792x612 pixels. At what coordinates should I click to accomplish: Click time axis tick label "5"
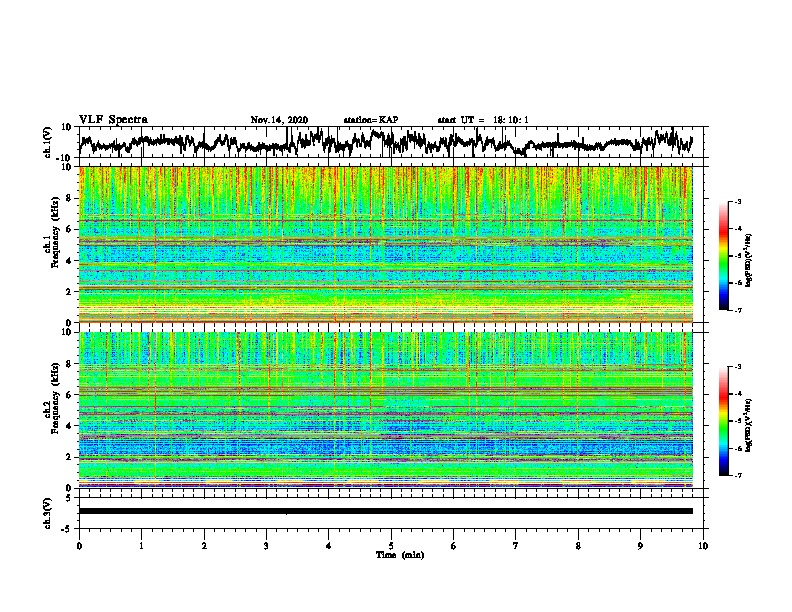click(x=391, y=546)
